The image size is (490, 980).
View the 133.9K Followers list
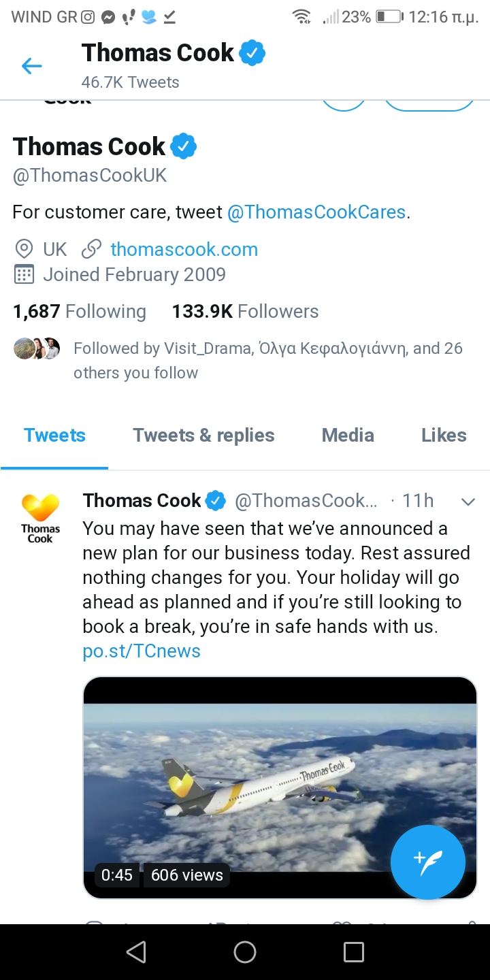245,312
